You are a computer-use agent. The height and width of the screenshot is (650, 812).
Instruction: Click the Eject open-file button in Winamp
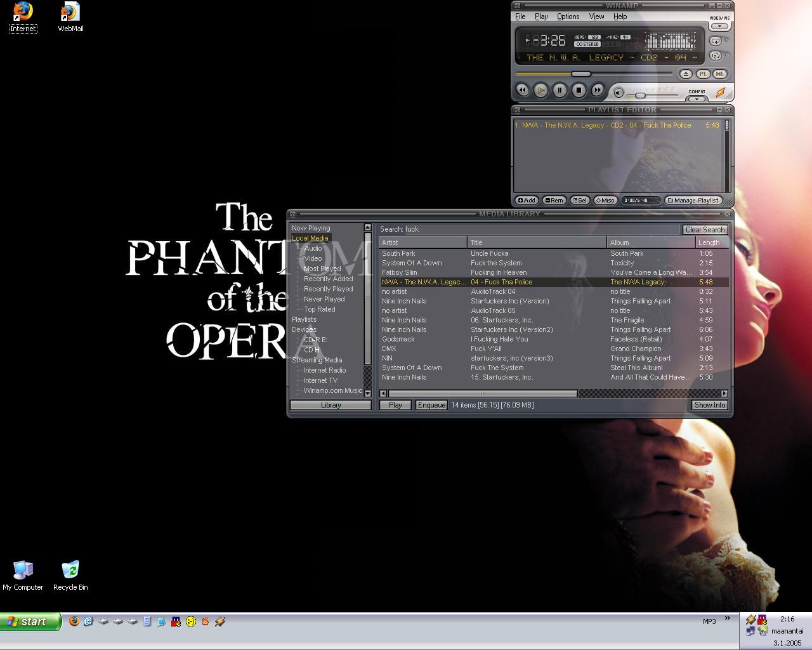pos(686,74)
